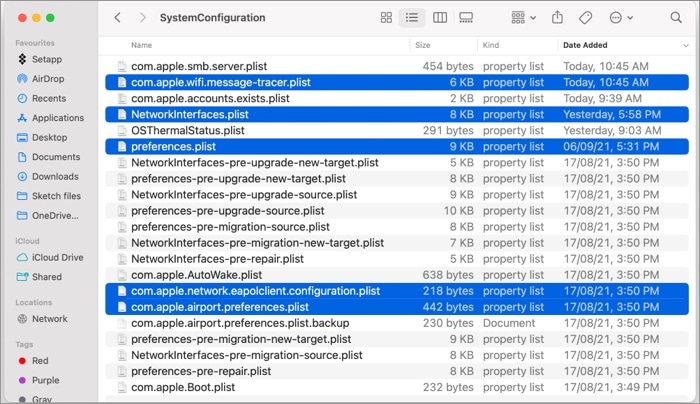Switch to column view
The height and width of the screenshot is (404, 700).
pos(440,18)
